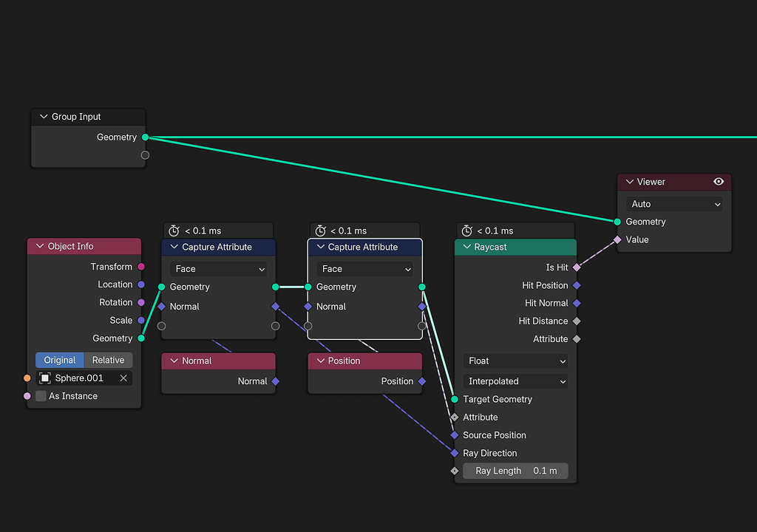The width and height of the screenshot is (757, 532).
Task: Click the Object Info Rotation output socket
Action: (141, 302)
